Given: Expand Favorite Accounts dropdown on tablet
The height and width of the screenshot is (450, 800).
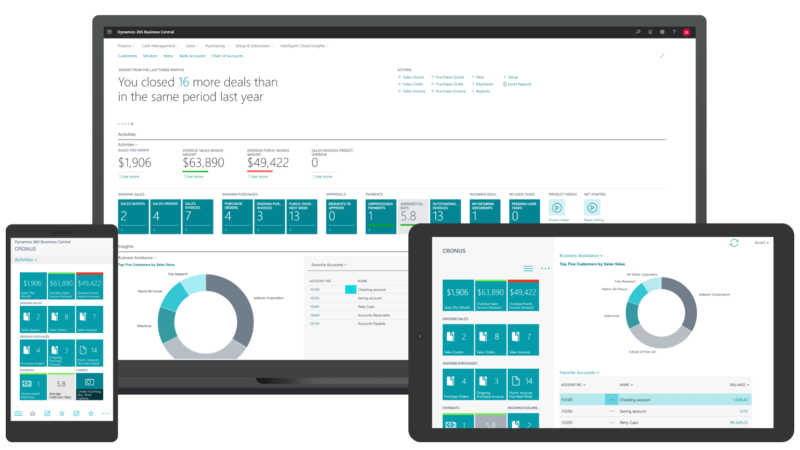Looking at the screenshot, I should click(x=579, y=372).
